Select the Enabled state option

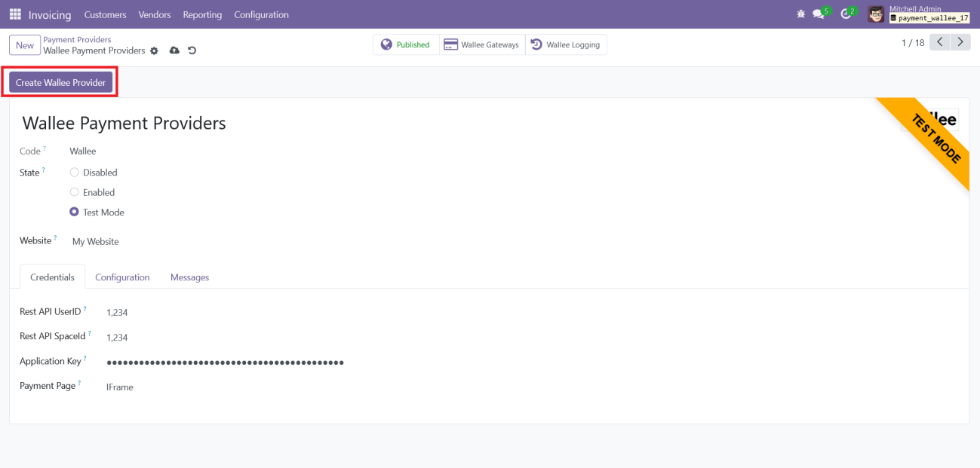pyautogui.click(x=75, y=192)
